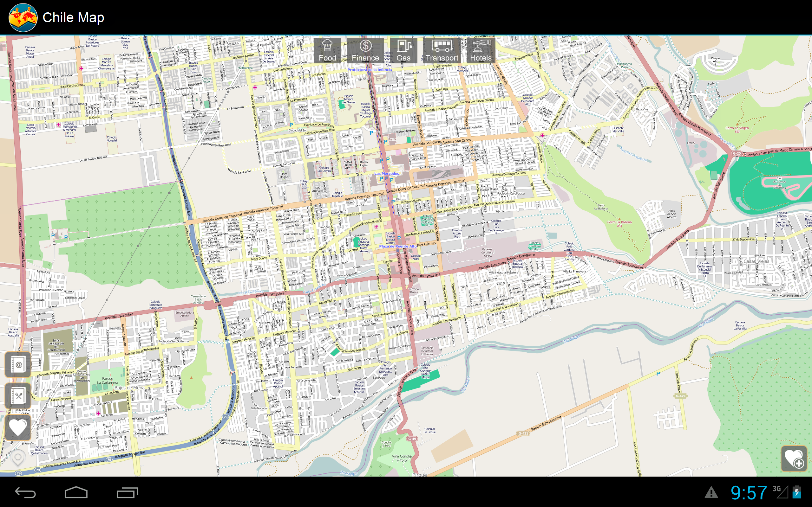Viewport: 812px width, 507px height.
Task: Show Transport points of interest
Action: pos(442,51)
